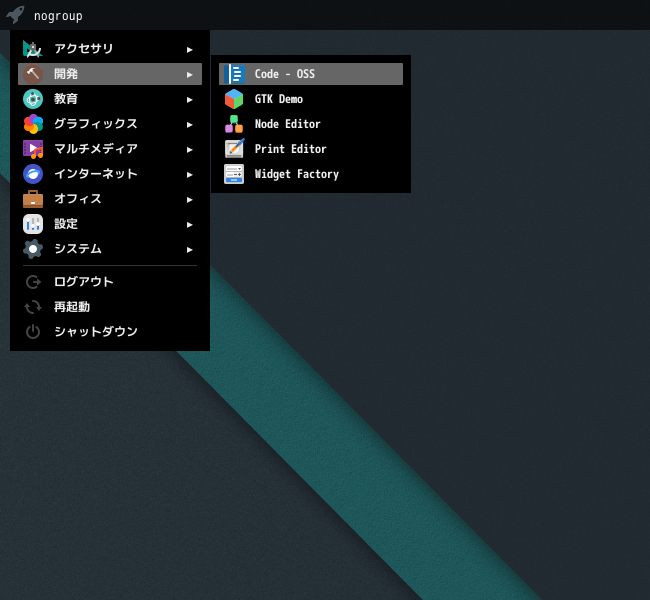Open the 設定 menu category

(110, 224)
